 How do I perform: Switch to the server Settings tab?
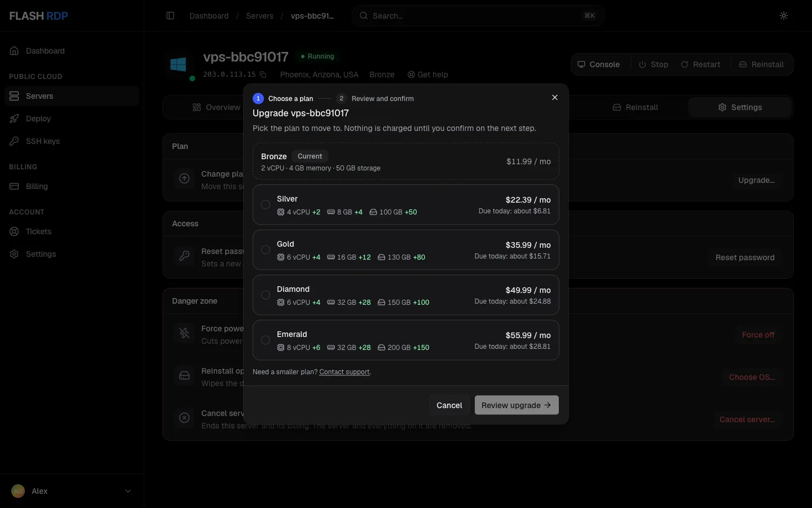point(740,107)
